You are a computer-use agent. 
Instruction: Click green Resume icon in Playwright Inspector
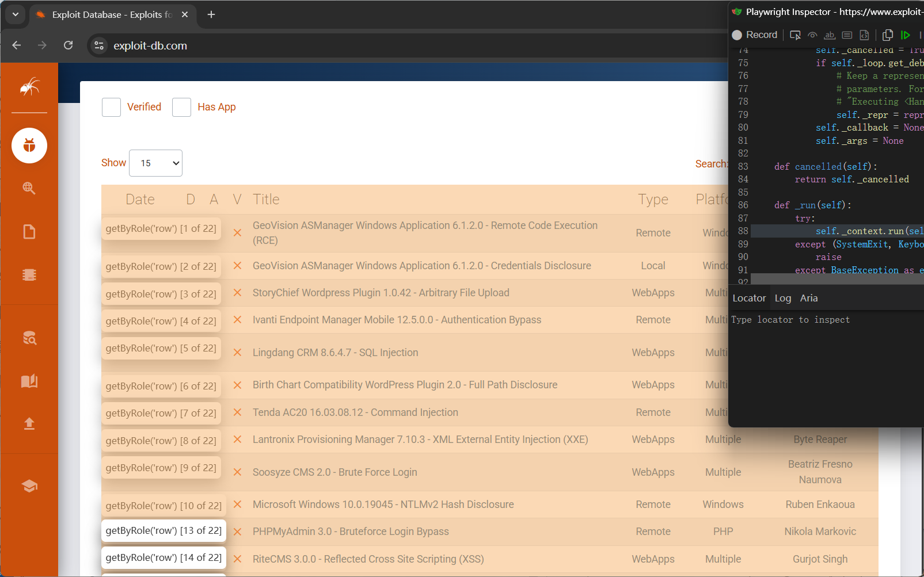point(906,35)
